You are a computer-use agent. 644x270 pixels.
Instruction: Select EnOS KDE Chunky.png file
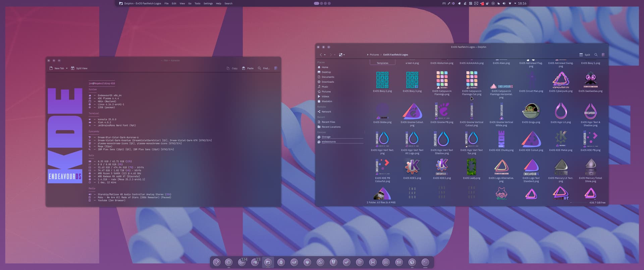click(501, 141)
